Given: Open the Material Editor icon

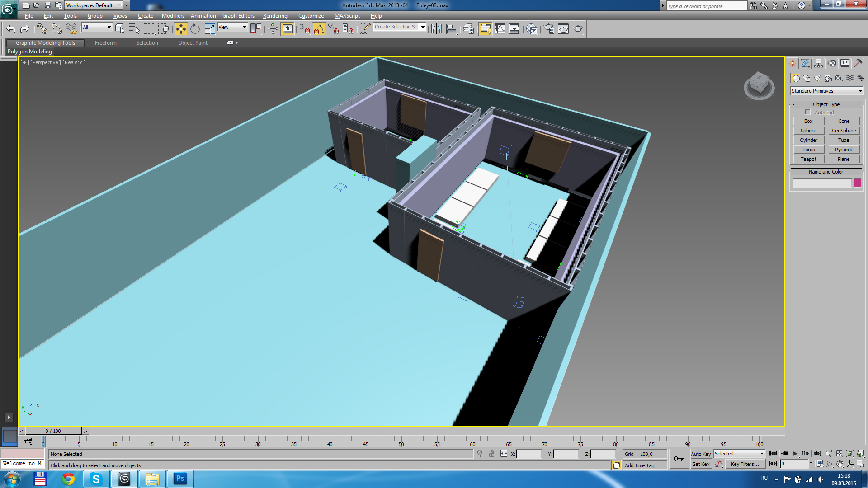Looking at the screenshot, I should click(532, 29).
